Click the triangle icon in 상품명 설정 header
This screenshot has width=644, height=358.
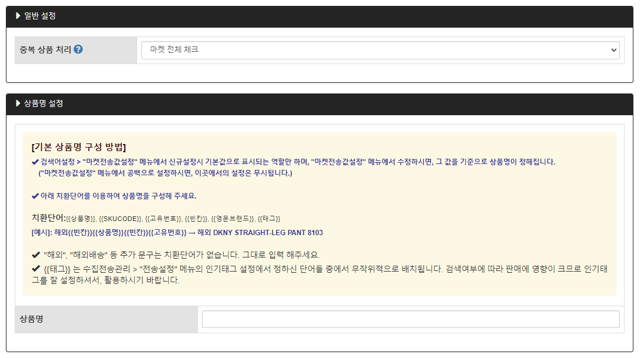(x=18, y=103)
